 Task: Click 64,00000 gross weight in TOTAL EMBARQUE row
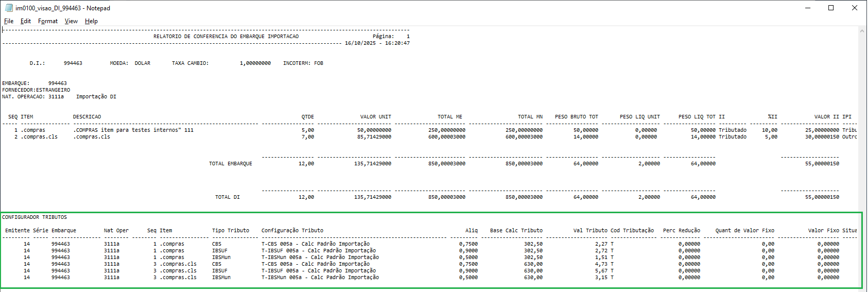[x=586, y=164]
